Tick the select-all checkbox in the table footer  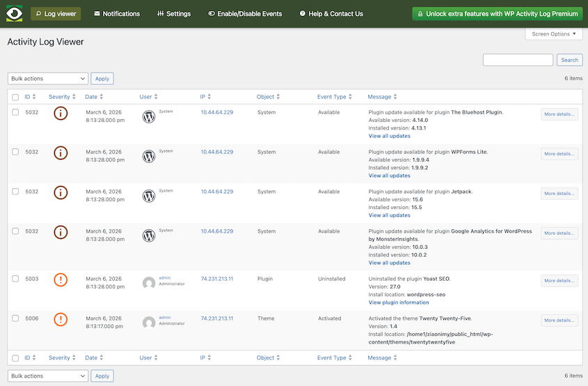(x=15, y=358)
